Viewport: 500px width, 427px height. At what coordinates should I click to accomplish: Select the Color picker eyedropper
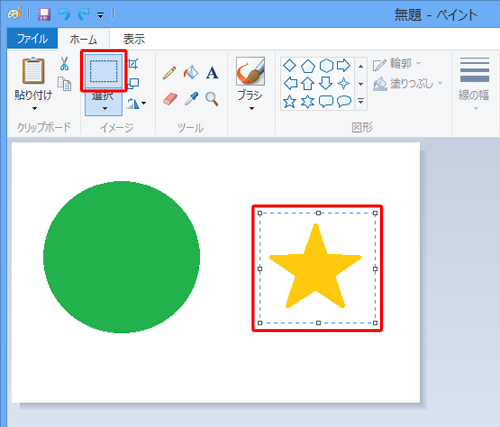coord(191,99)
